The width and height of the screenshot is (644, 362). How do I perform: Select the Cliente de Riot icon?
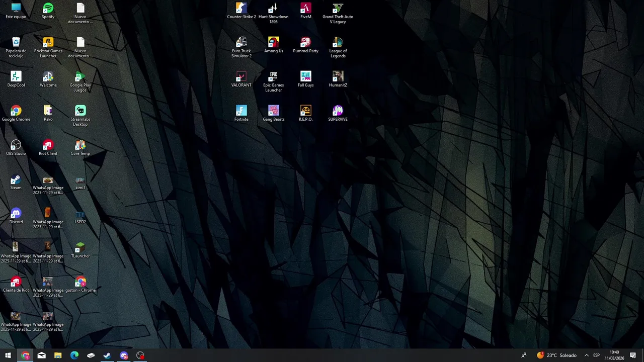coord(16,285)
